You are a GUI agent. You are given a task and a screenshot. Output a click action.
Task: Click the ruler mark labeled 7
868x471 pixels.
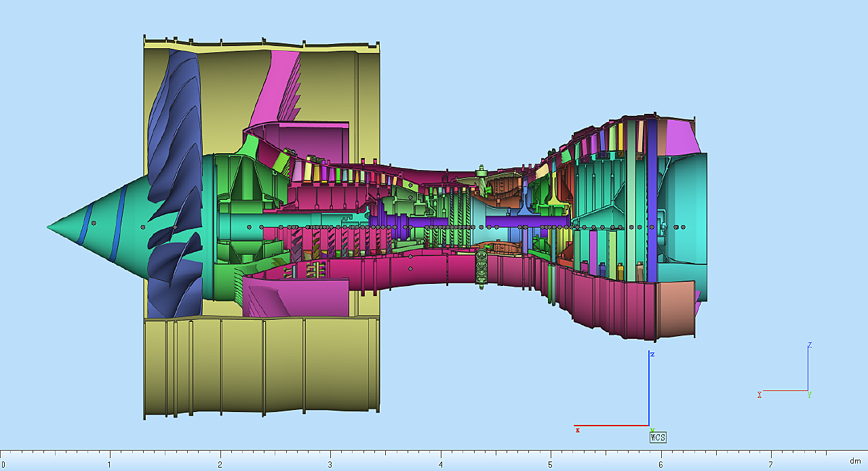(770, 464)
